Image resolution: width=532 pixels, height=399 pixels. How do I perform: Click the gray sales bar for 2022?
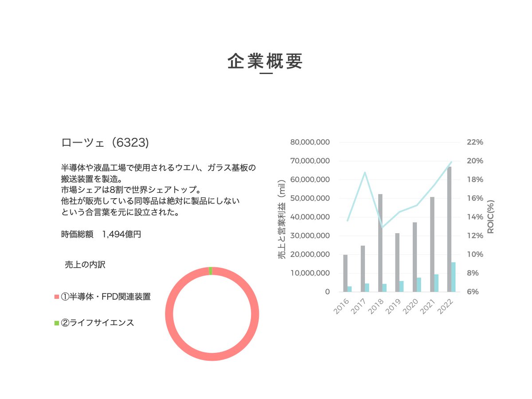(450, 229)
